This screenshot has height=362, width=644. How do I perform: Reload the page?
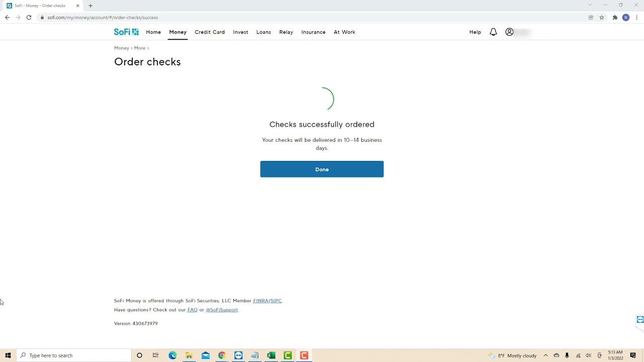29,17
